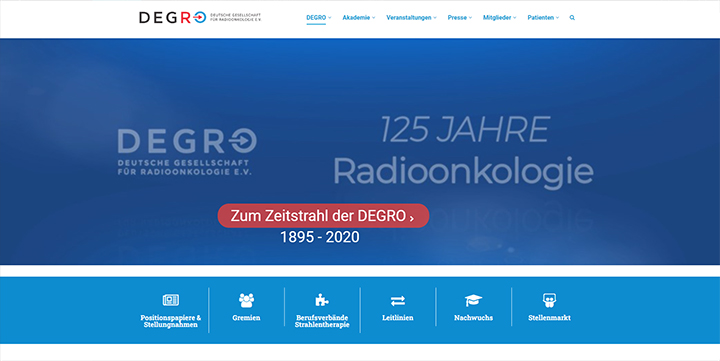Viewport: 720px width, 361px height.
Task: Click the Berufsverbände puzzle piece icon
Action: [x=322, y=300]
